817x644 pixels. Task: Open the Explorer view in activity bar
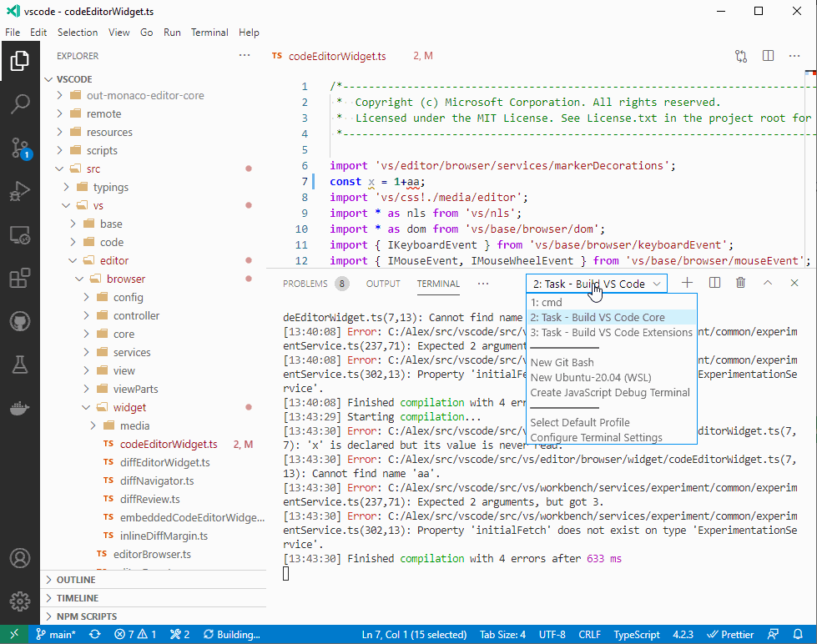[20, 61]
